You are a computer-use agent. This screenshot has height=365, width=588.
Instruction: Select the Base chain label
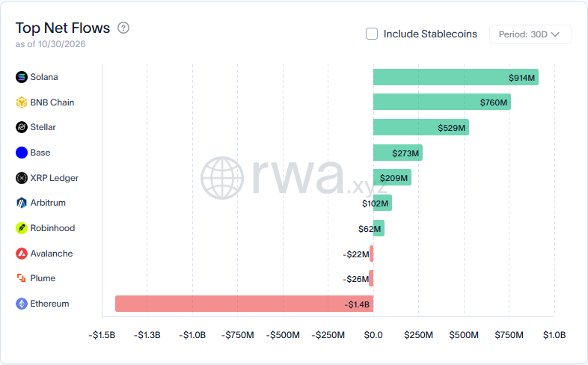point(40,153)
